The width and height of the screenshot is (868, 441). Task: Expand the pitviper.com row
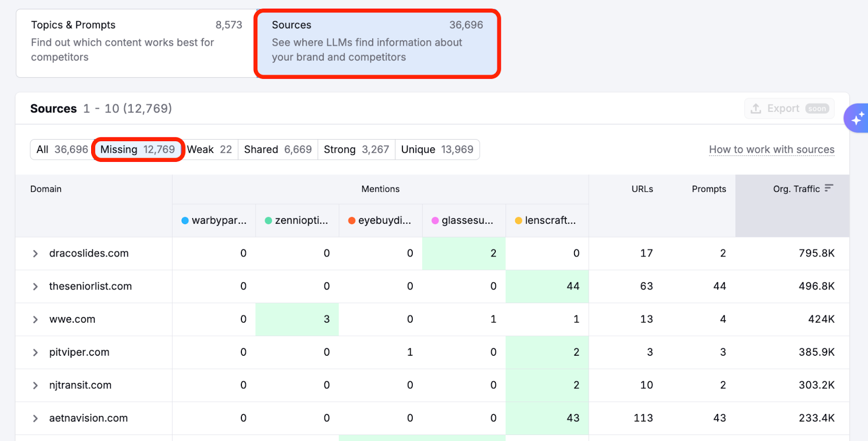tap(35, 352)
